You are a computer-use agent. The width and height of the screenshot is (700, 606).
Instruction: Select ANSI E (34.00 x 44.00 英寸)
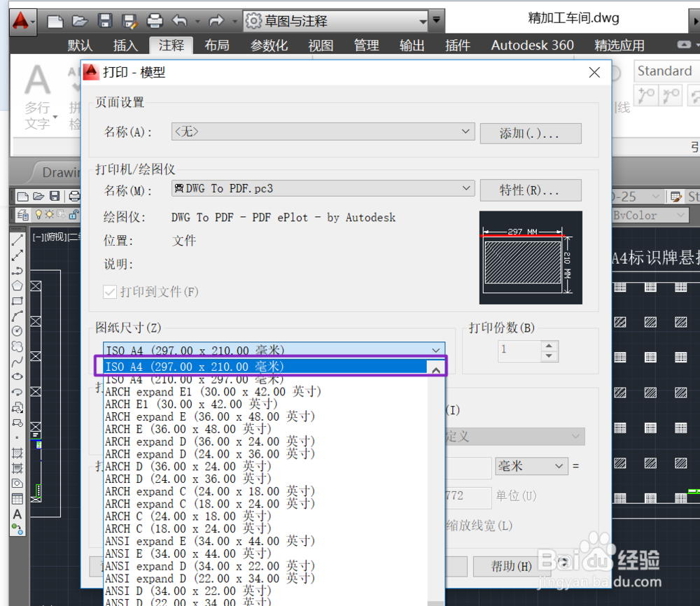point(266,554)
